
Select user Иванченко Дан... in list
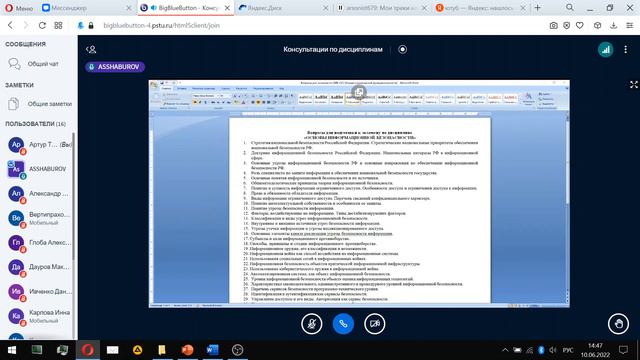39,291
